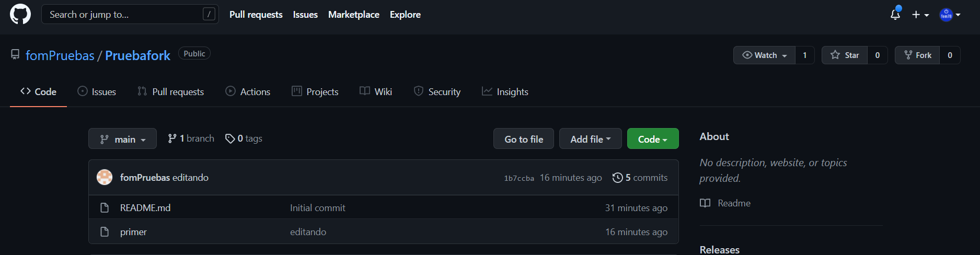The width and height of the screenshot is (980, 255).
Task: Open Pruebafork repository link
Action: pos(137,55)
